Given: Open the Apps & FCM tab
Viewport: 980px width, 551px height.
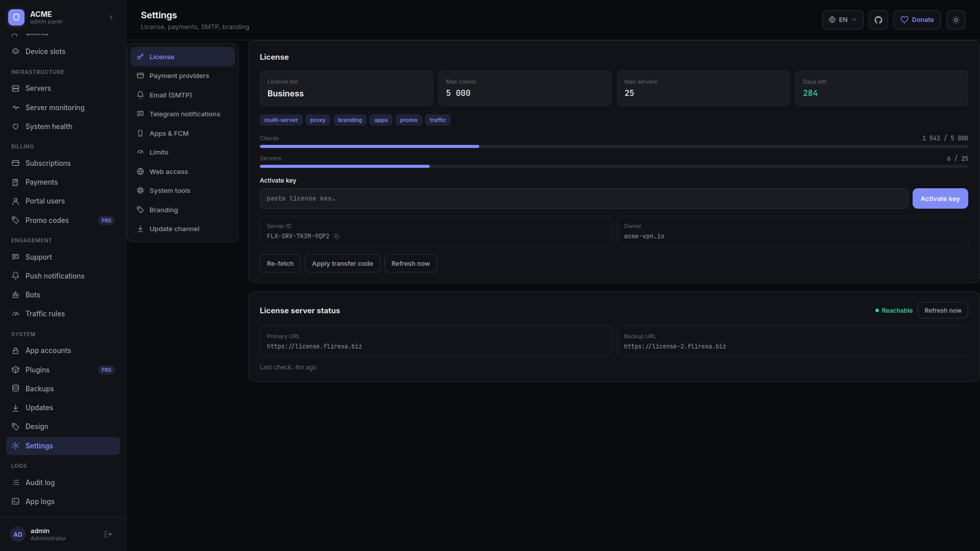Looking at the screenshot, I should (x=183, y=133).
